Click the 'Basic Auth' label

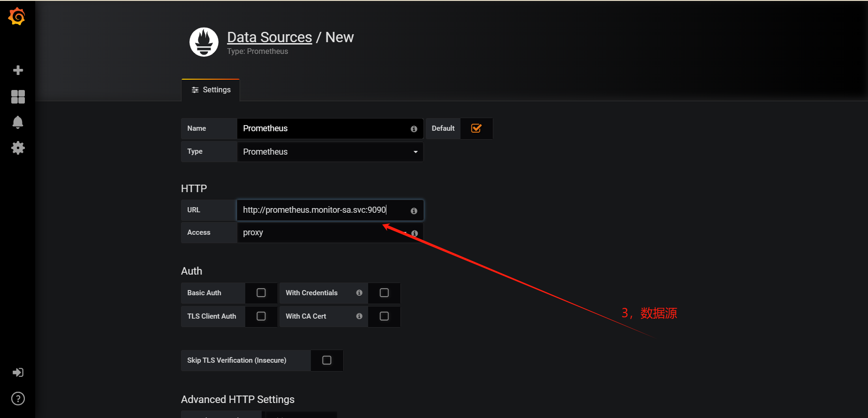pos(204,293)
